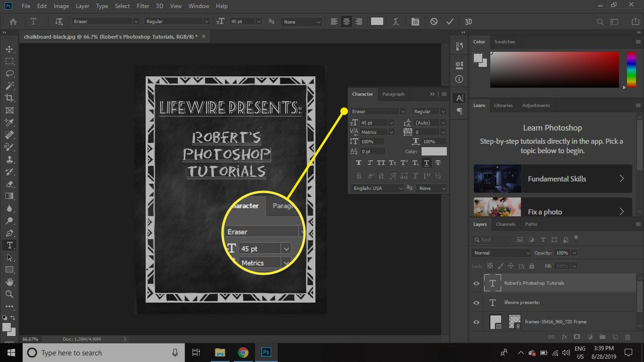
Task: Select the Move tool
Action: 9,49
